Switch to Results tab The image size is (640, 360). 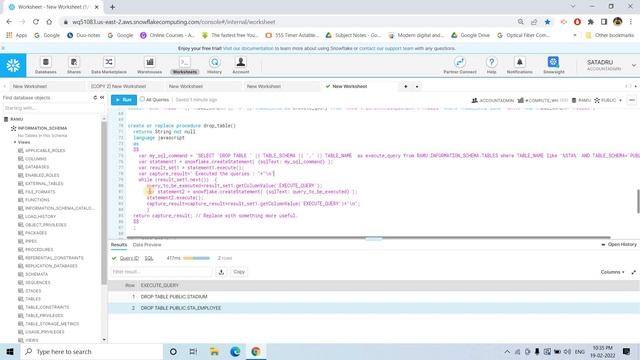(119, 245)
